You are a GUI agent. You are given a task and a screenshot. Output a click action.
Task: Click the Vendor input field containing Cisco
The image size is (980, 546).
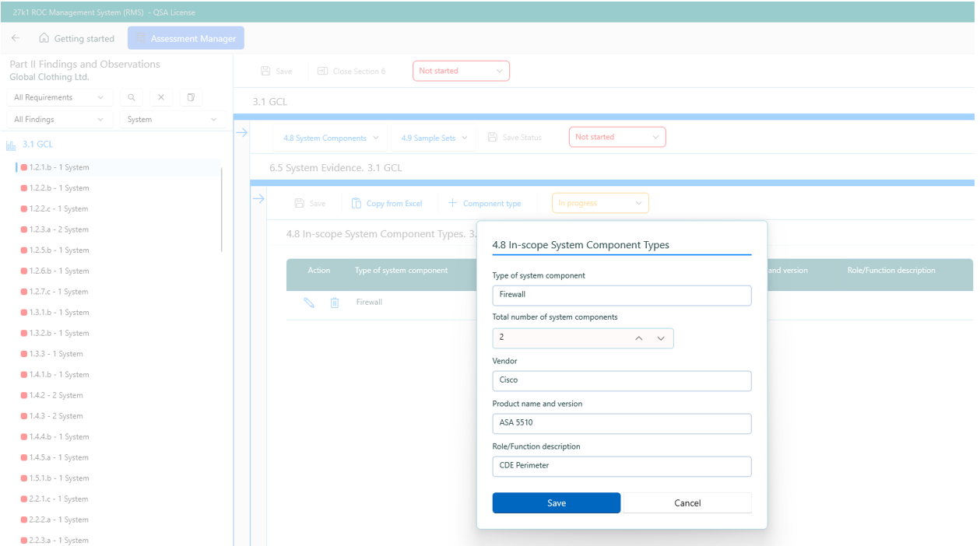point(621,380)
